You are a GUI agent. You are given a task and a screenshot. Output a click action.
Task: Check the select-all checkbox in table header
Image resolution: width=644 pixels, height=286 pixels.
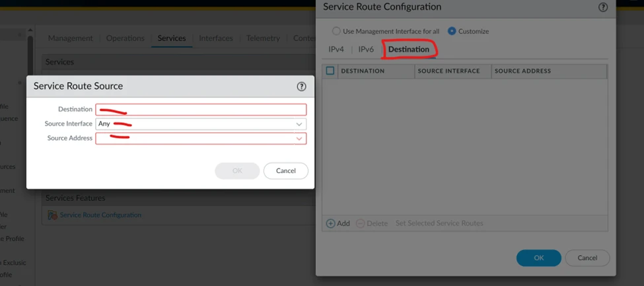(x=330, y=71)
